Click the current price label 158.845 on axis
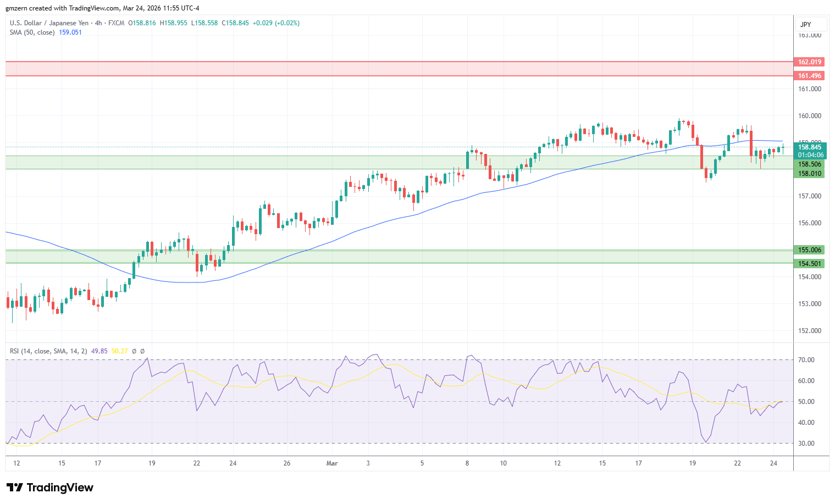This screenshot has width=835, height=504. tap(809, 147)
